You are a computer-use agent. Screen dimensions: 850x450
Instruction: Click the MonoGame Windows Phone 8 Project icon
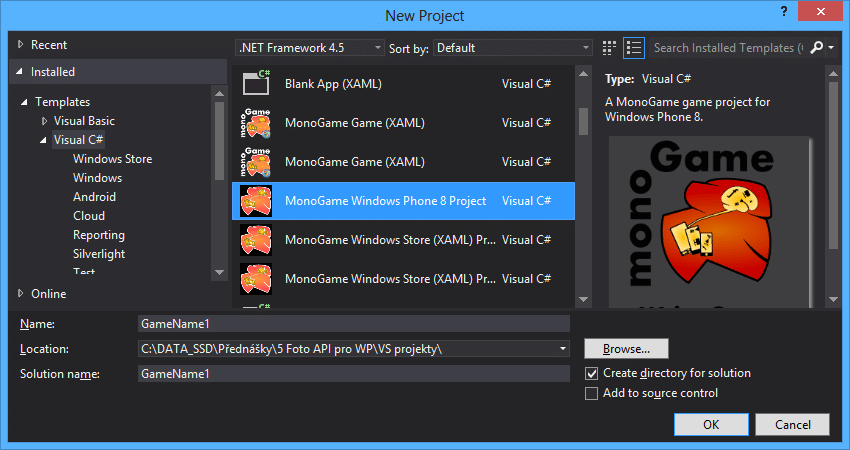[256, 201]
